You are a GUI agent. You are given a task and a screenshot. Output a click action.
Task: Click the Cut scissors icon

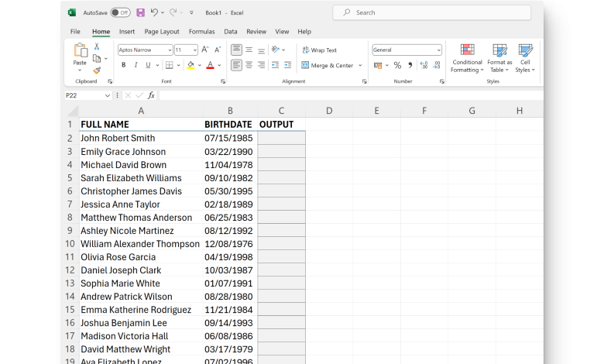tap(97, 46)
